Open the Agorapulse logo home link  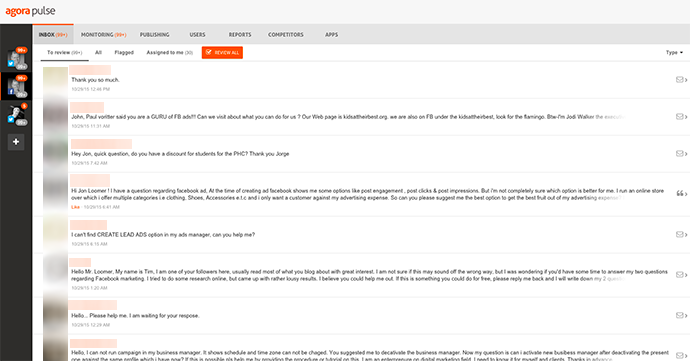pos(30,11)
